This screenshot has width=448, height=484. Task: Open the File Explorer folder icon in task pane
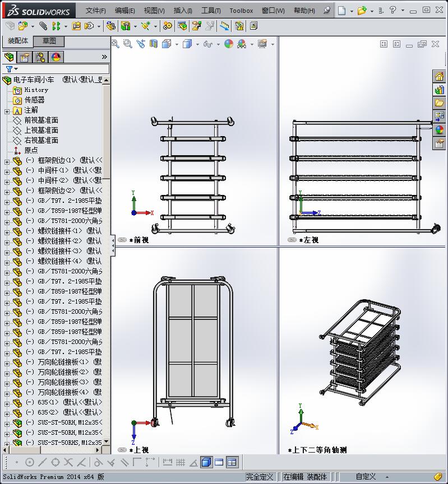pyautogui.click(x=439, y=103)
